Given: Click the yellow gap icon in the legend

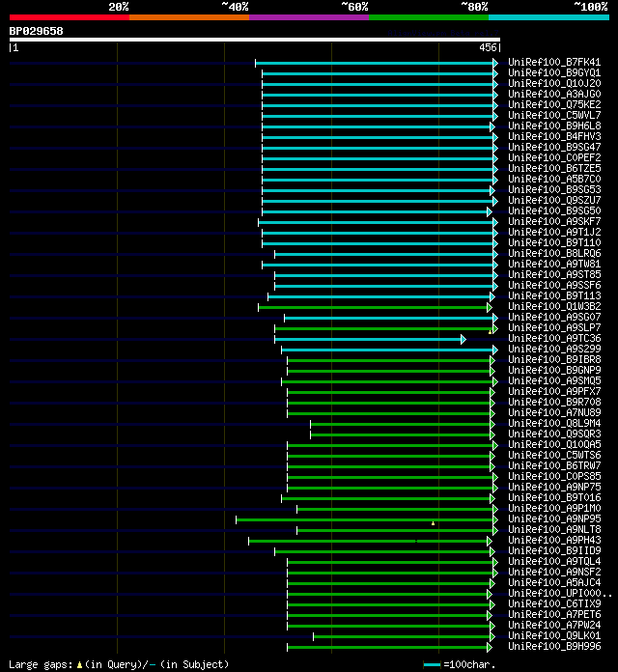Looking at the screenshot, I should tap(79, 664).
